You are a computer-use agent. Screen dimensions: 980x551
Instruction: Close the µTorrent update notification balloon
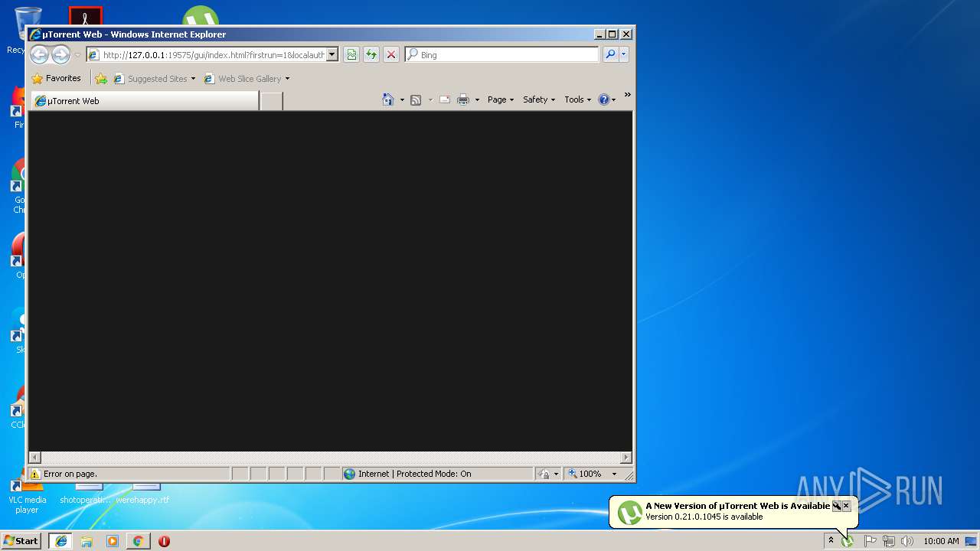[846, 506]
